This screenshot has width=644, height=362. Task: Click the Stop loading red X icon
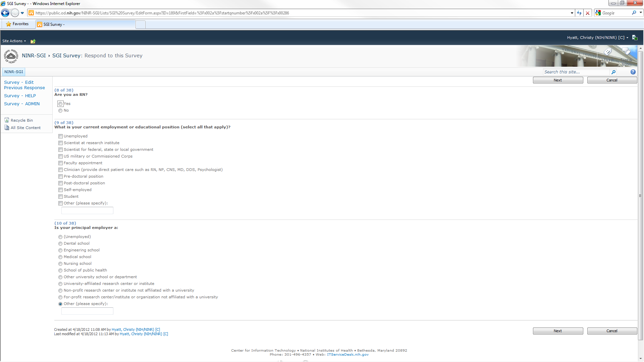588,13
